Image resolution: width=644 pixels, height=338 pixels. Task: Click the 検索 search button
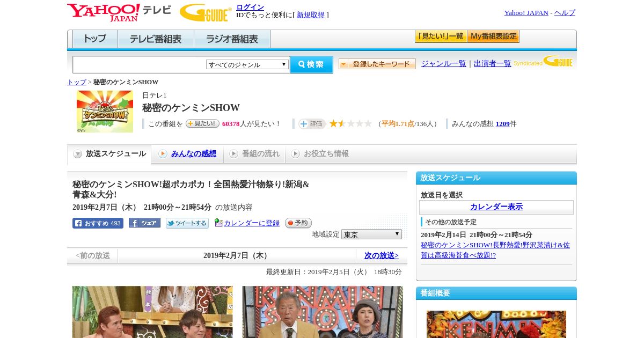[311, 64]
